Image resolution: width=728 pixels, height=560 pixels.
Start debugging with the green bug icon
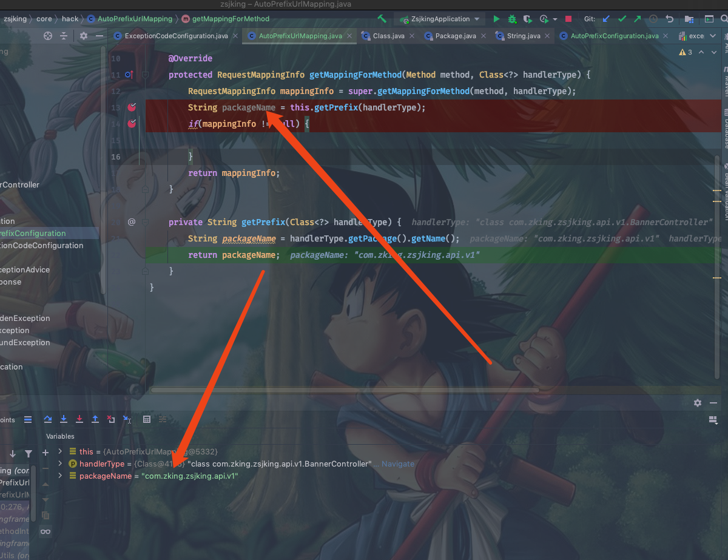(512, 19)
